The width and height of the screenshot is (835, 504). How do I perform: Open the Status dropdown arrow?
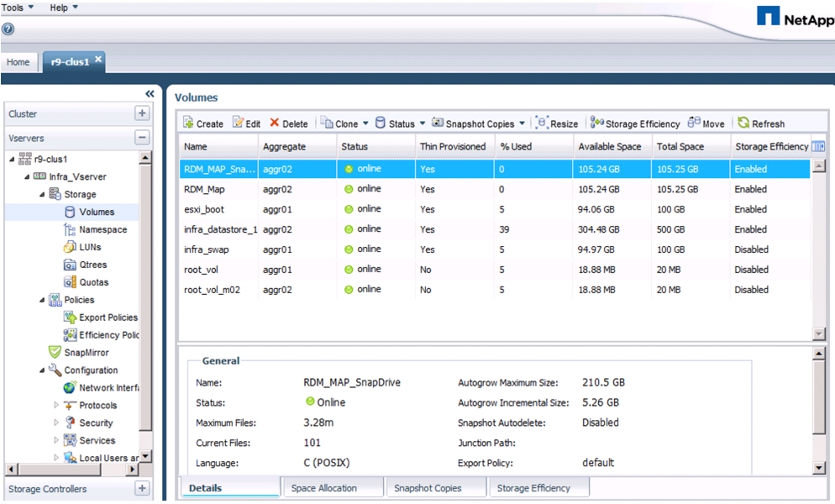[423, 123]
